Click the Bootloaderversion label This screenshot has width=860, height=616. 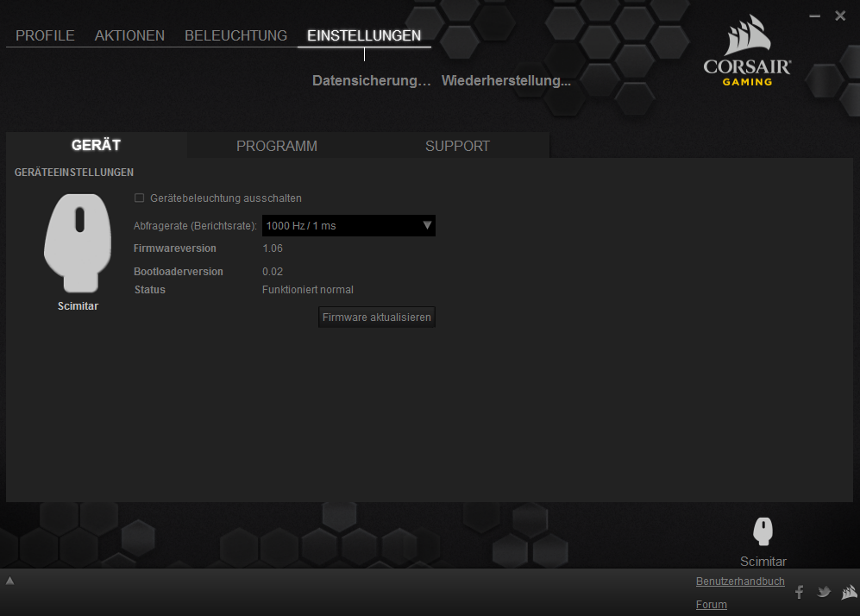click(179, 272)
